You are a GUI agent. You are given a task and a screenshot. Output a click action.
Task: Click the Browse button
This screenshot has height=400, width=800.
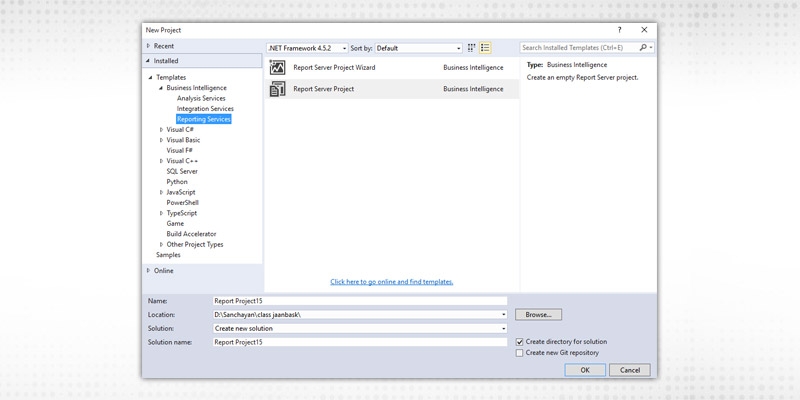click(538, 314)
